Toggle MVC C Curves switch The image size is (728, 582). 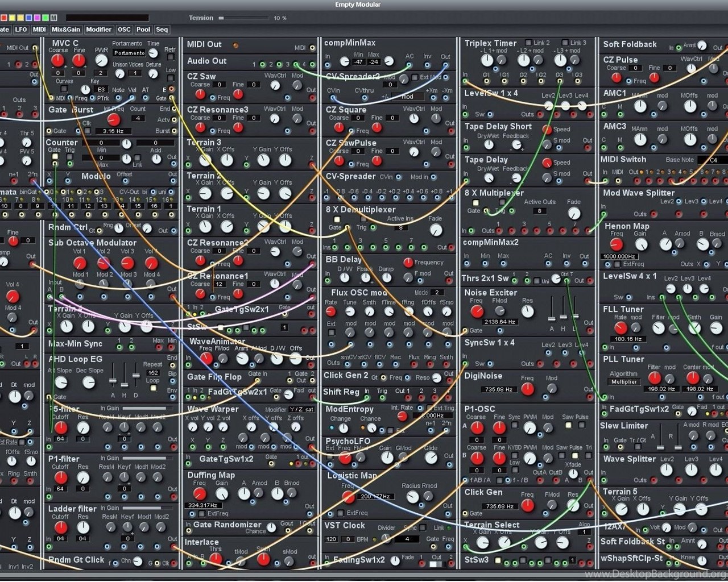click(x=65, y=90)
